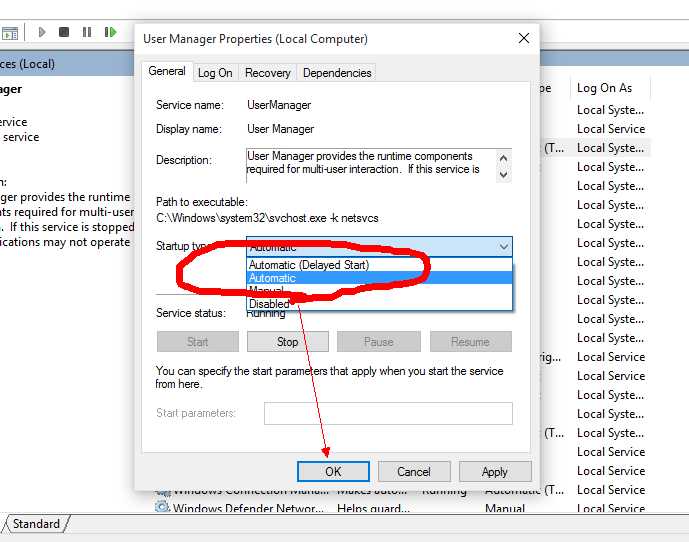Click the UserManager service name text
This screenshot has width=689, height=542.
point(279,105)
